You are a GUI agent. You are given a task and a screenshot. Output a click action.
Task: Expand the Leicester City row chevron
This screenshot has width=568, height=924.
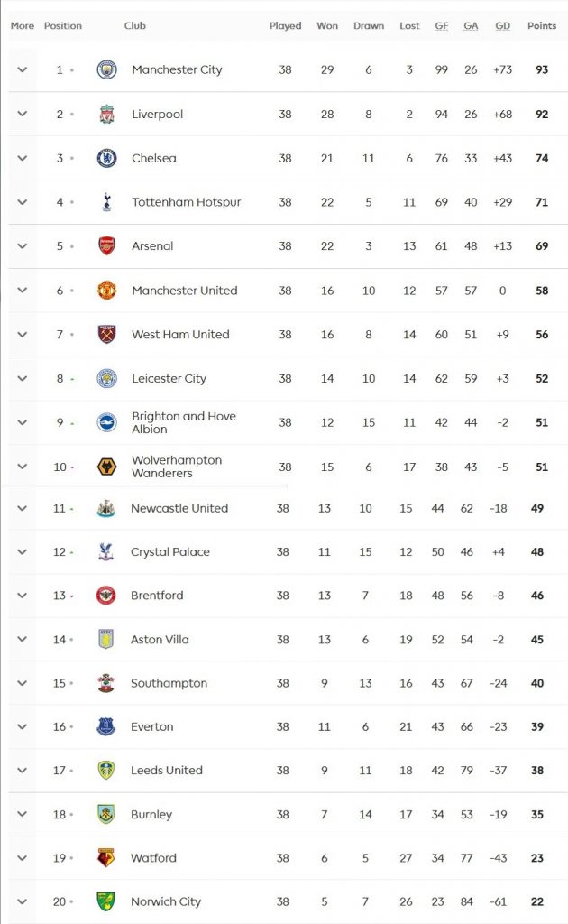pyautogui.click(x=23, y=378)
